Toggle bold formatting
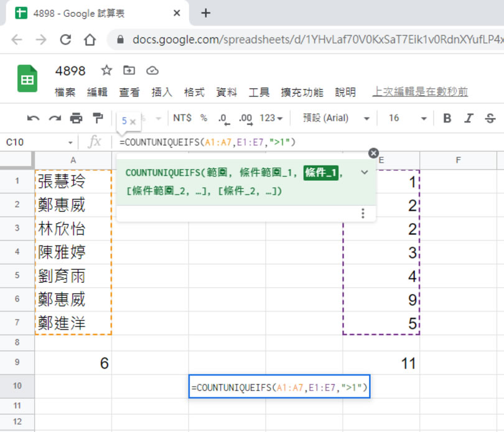This screenshot has width=504, height=432. tap(447, 118)
